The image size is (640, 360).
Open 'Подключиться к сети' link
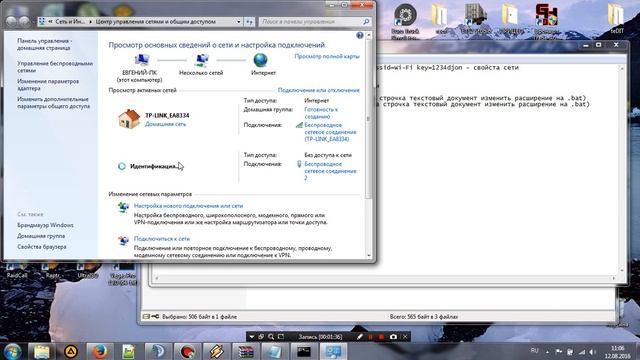[162, 239]
